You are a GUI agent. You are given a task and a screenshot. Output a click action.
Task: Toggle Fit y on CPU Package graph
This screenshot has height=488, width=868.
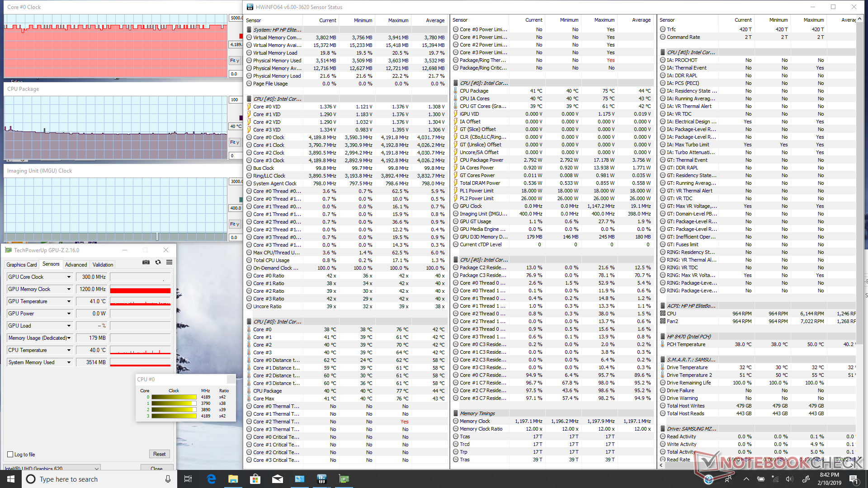pyautogui.click(x=235, y=142)
